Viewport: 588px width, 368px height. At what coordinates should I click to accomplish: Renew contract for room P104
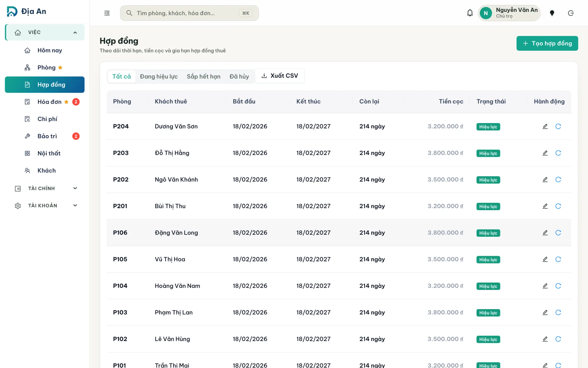coord(558,286)
